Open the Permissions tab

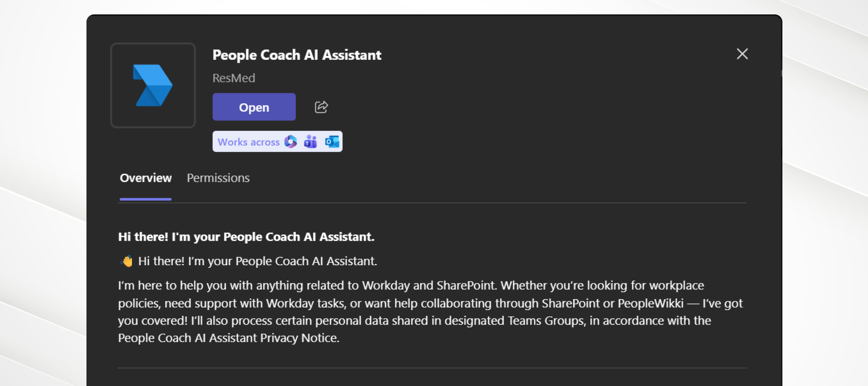(x=218, y=178)
